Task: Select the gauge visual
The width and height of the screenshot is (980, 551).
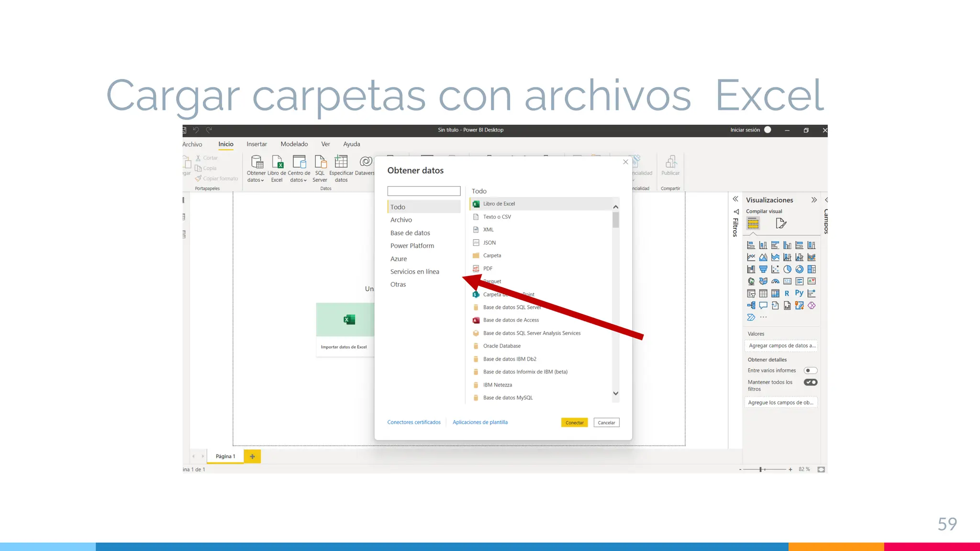Action: click(x=775, y=281)
